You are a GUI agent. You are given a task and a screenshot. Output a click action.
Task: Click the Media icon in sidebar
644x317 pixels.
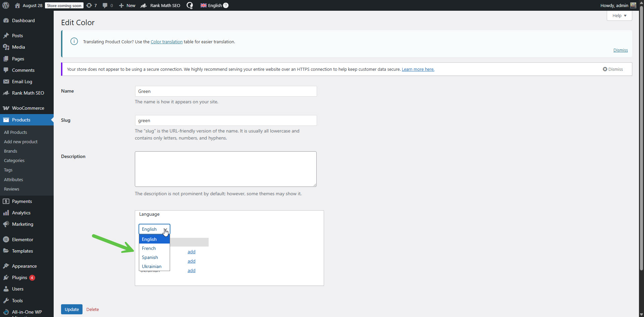6,47
